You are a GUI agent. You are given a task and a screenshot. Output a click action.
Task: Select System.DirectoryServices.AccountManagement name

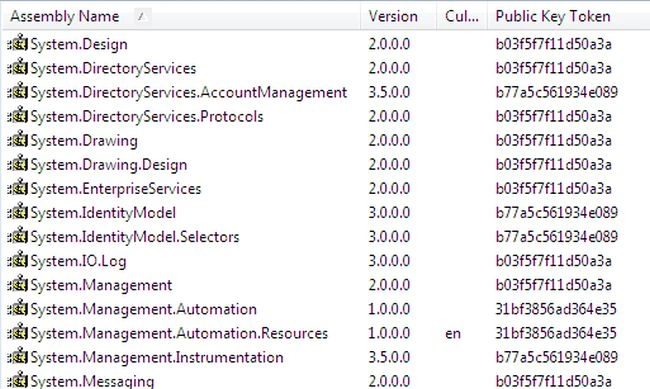coord(189,92)
